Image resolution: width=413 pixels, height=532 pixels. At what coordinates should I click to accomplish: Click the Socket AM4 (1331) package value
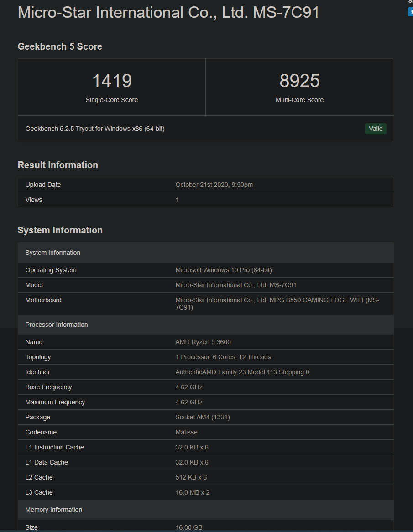click(203, 417)
